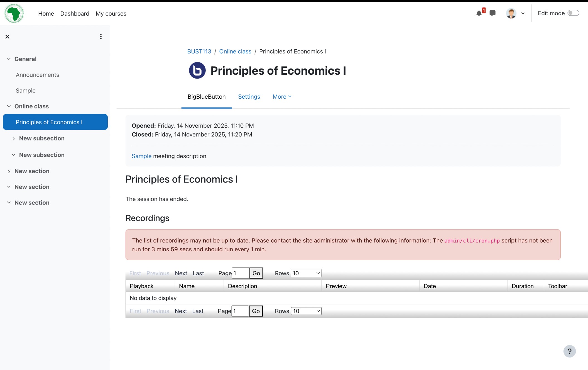Viewport: 588px width, 370px height.
Task: Click the BigBlueButton activity icon
Action: tap(197, 70)
